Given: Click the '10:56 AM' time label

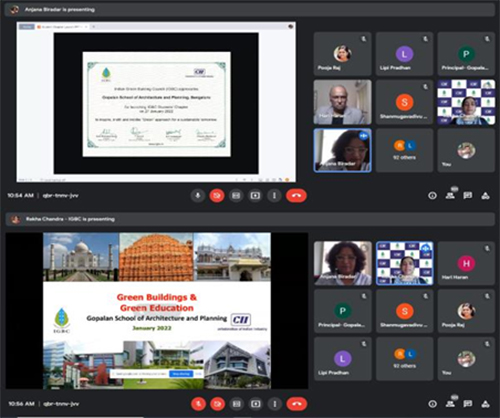Looking at the screenshot, I should (x=21, y=404).
